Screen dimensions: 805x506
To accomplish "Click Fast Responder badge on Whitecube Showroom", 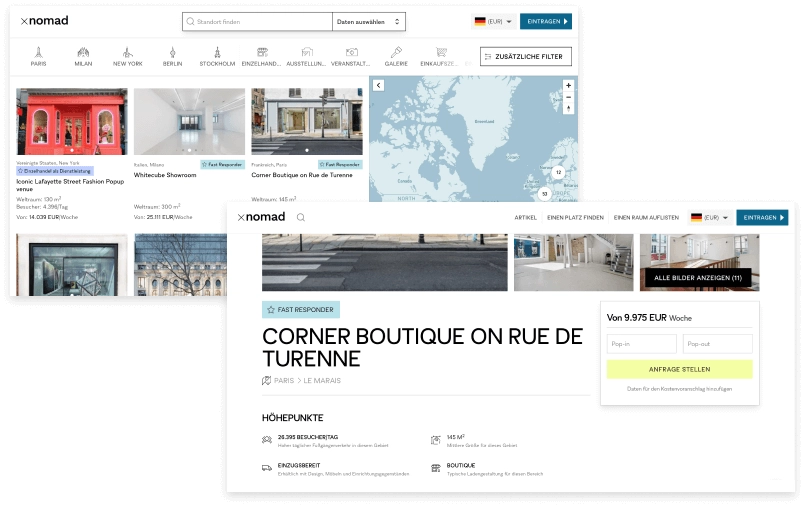I will coord(222,164).
